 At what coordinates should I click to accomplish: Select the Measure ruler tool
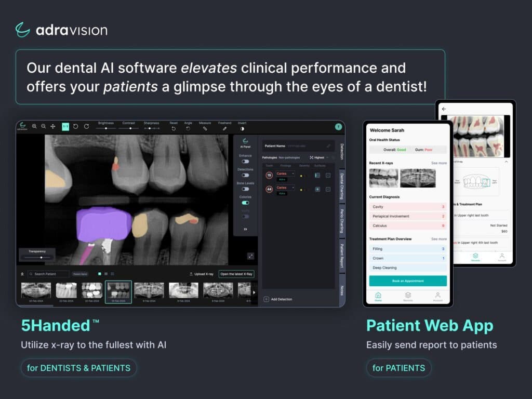click(x=205, y=129)
